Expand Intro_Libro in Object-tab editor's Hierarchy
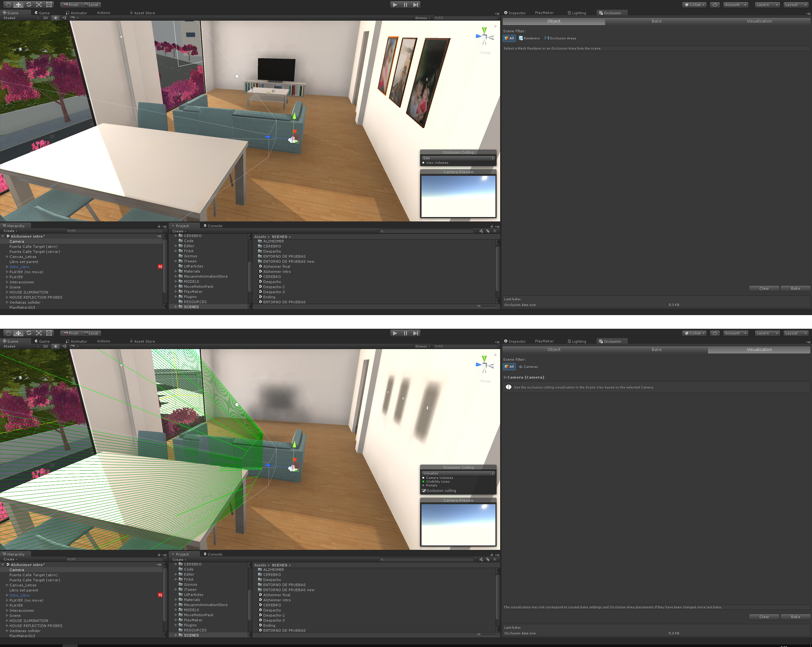The image size is (812, 647). (x=7, y=267)
